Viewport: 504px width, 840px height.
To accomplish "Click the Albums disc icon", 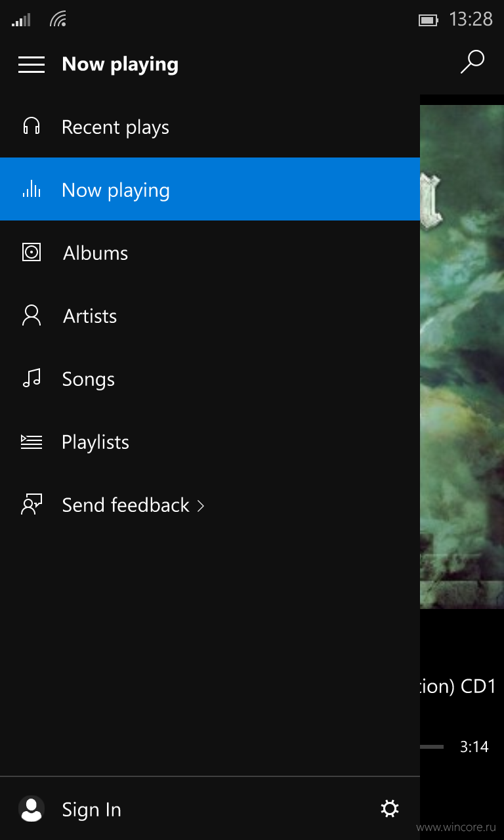I will [x=31, y=253].
